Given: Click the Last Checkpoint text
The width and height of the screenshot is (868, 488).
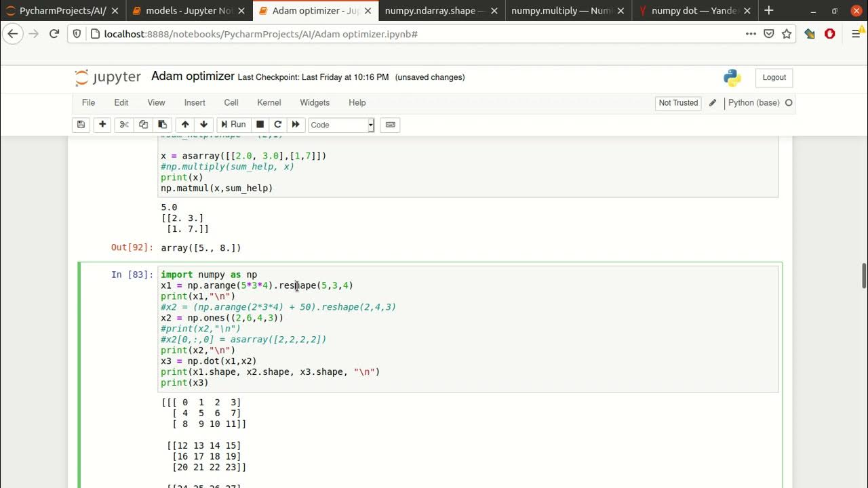Looking at the screenshot, I should pos(313,77).
